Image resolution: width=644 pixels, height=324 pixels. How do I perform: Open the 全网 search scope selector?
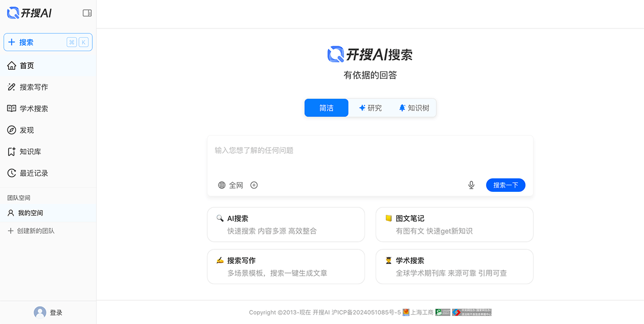pyautogui.click(x=231, y=185)
